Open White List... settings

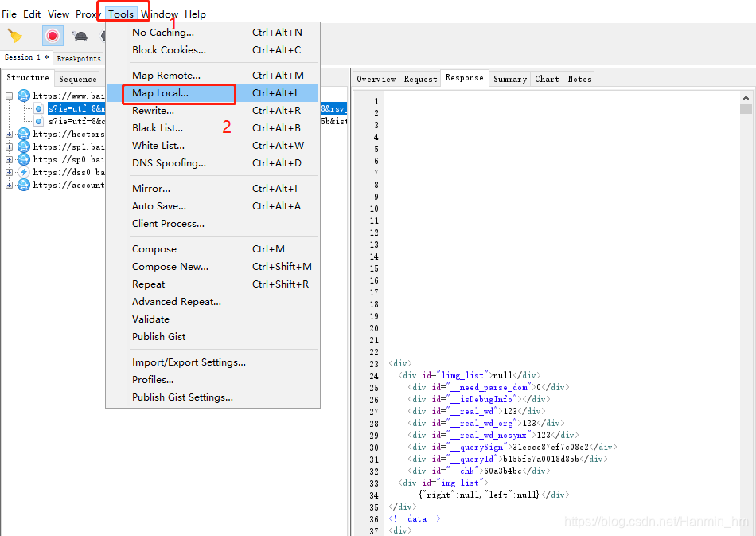pos(212,145)
